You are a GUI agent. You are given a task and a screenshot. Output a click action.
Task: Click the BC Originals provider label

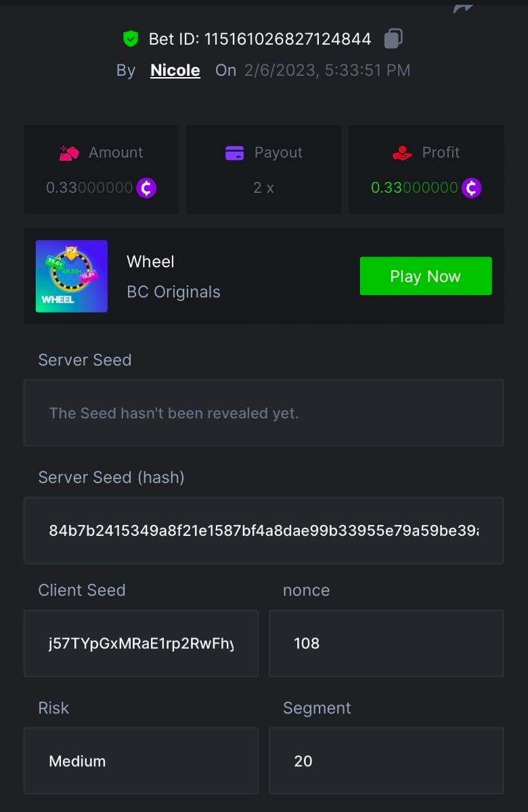[173, 292]
